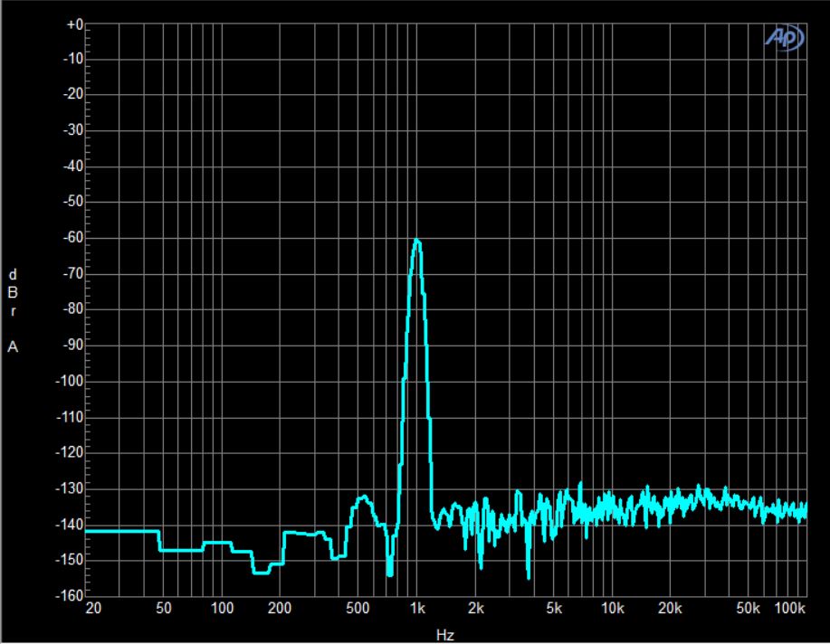The width and height of the screenshot is (830, 644).
Task: Click the -50 label on vertical axis
Action: (x=73, y=202)
